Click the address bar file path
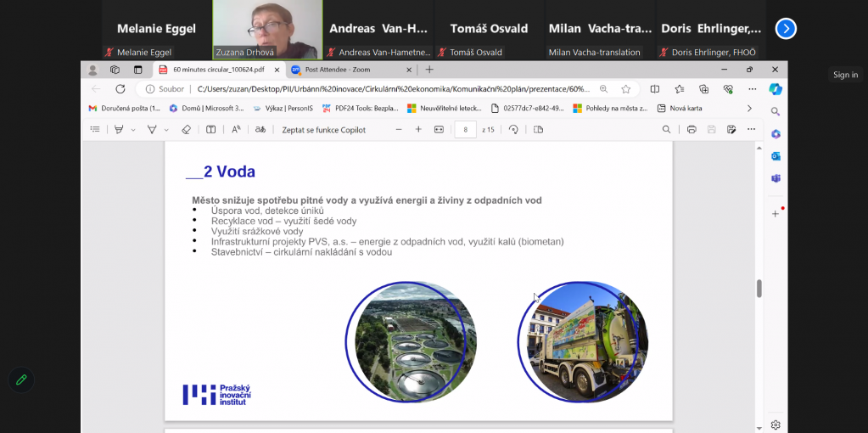 [x=394, y=89]
